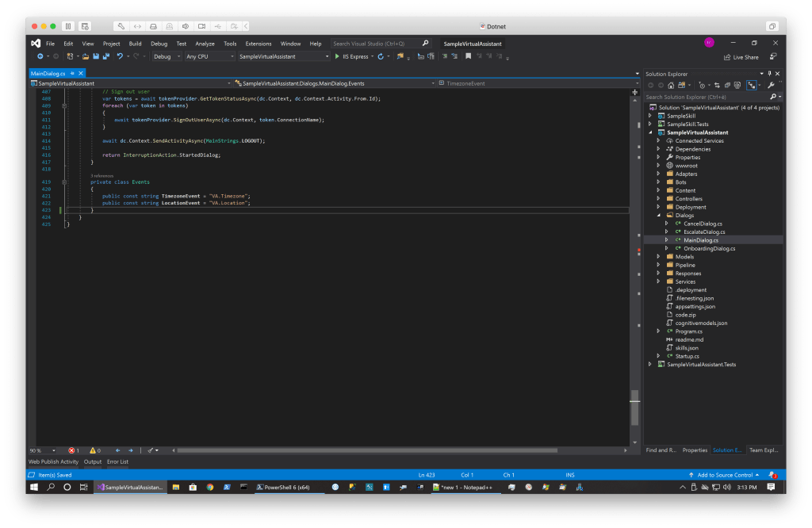
Task: Switch to the Error List tab
Action: (117, 461)
